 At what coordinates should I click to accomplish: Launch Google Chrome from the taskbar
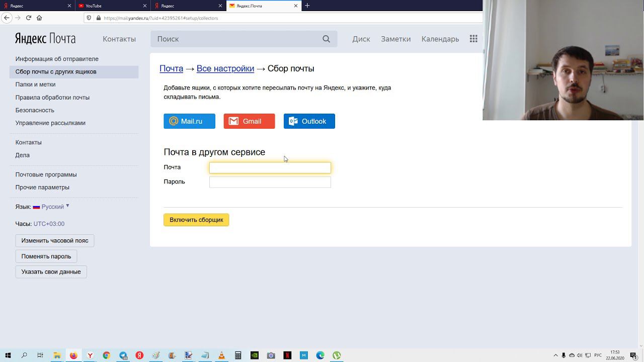point(106,355)
